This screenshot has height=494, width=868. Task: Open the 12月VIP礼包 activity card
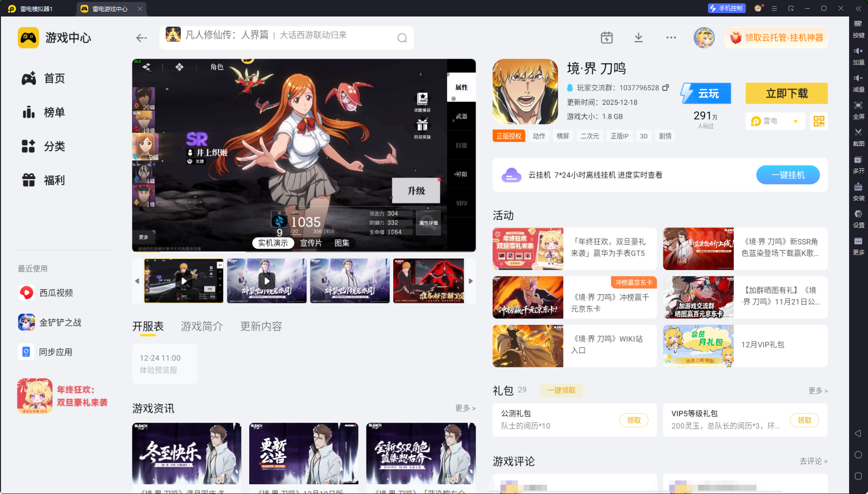(x=745, y=346)
